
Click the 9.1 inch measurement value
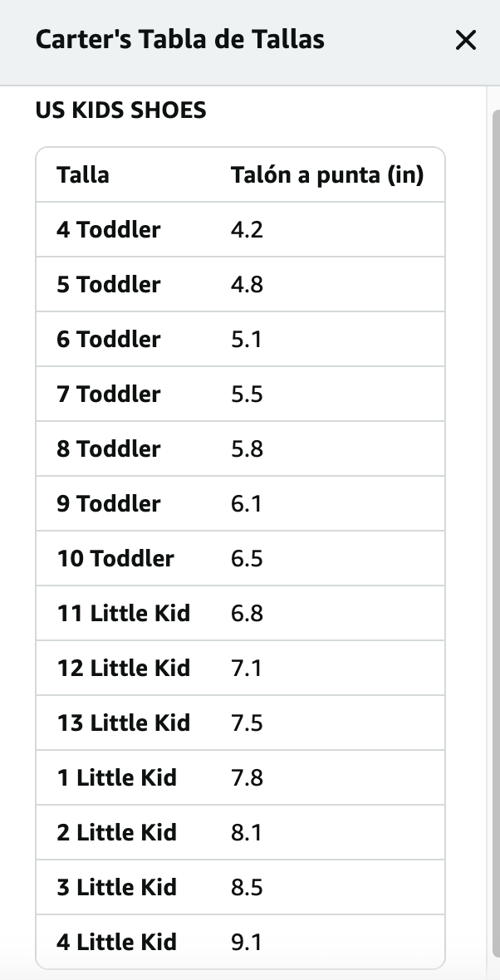(247, 943)
